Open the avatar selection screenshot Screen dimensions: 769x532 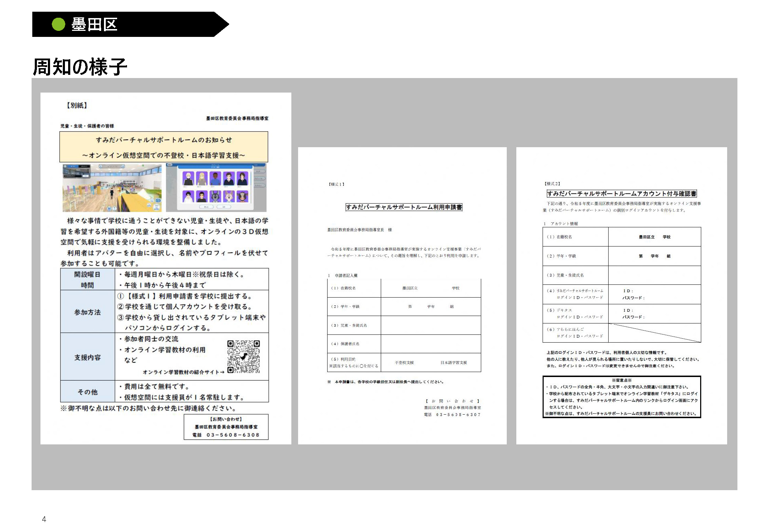point(216,188)
